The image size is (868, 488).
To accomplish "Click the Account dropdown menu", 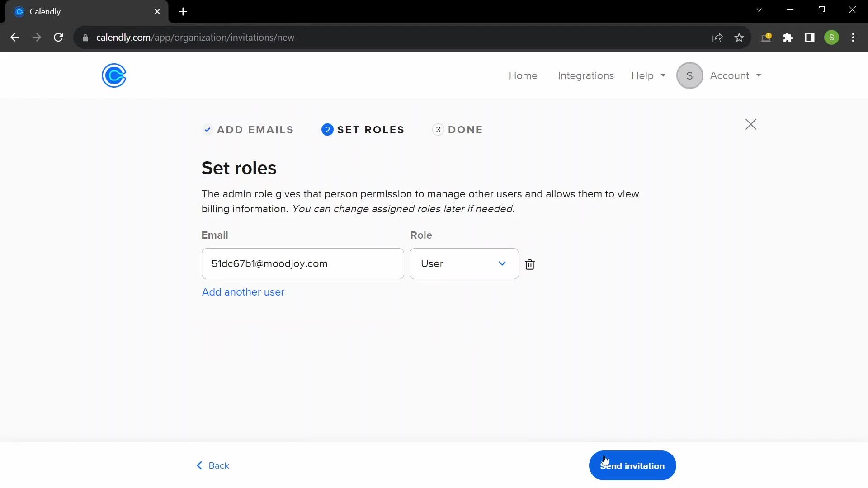I will pyautogui.click(x=736, y=75).
